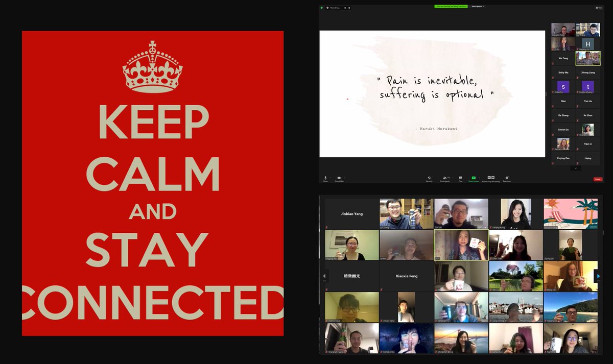613x364 pixels.
Task: Select the highlighted active speaker side tile
Action: pyautogui.click(x=588, y=59)
